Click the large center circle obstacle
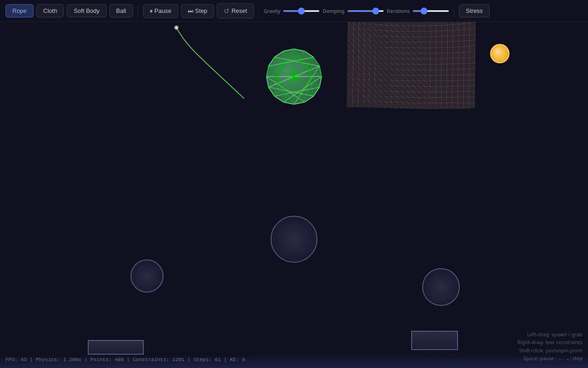This screenshot has width=588, height=368. [294, 239]
